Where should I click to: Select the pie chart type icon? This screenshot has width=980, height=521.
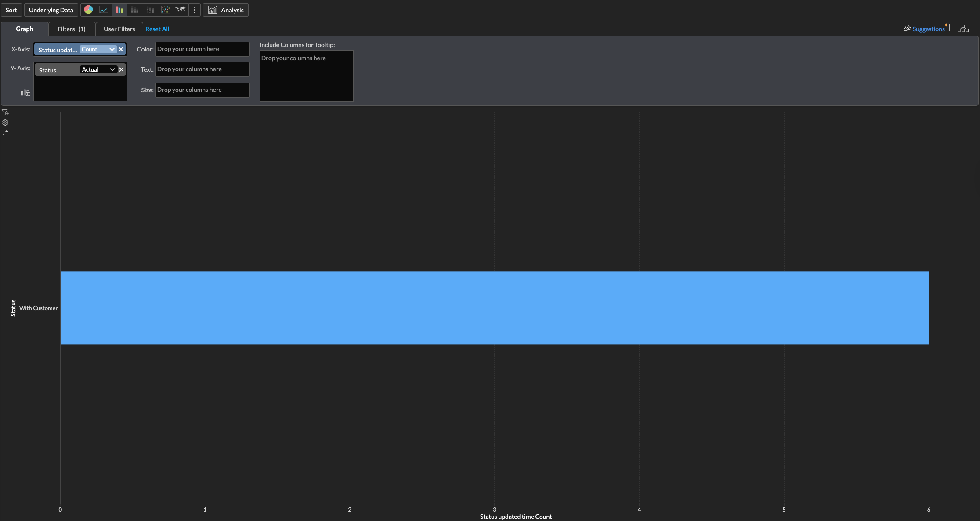click(88, 10)
